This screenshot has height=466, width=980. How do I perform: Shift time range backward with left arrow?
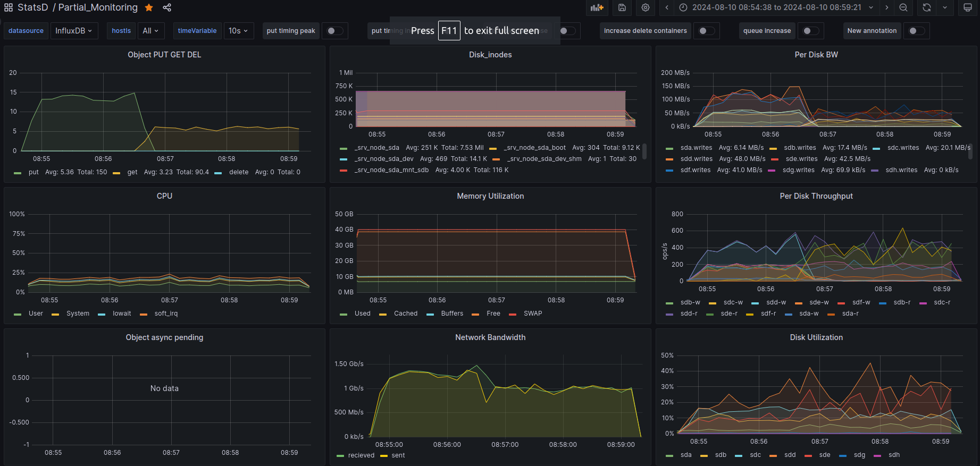[x=667, y=7]
